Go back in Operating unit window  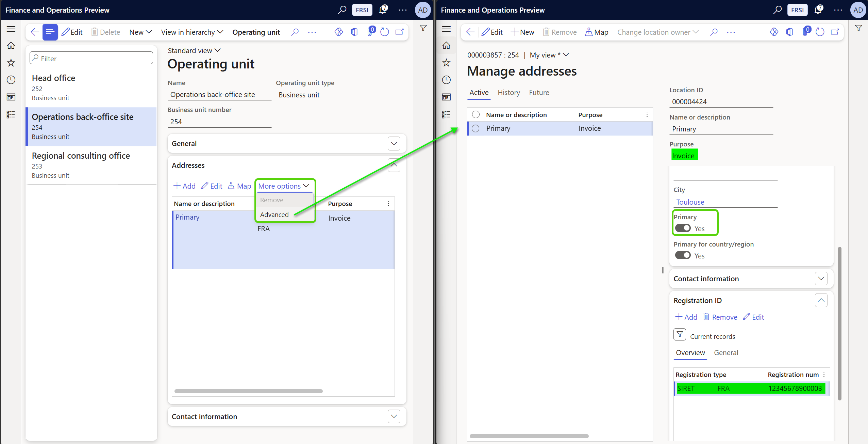coord(35,32)
